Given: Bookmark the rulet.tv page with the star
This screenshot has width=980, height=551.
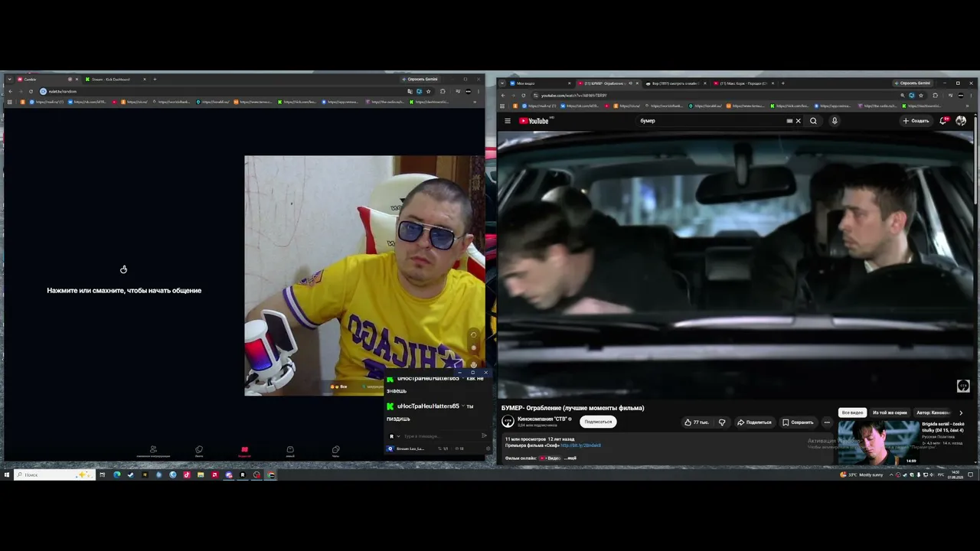Looking at the screenshot, I should click(x=428, y=92).
